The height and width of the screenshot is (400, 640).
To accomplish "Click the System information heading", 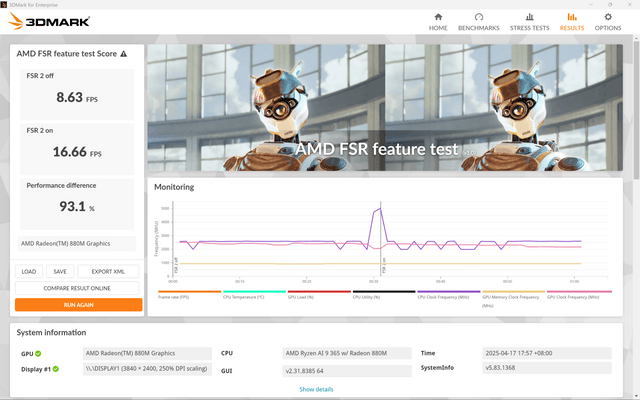I will click(51, 333).
